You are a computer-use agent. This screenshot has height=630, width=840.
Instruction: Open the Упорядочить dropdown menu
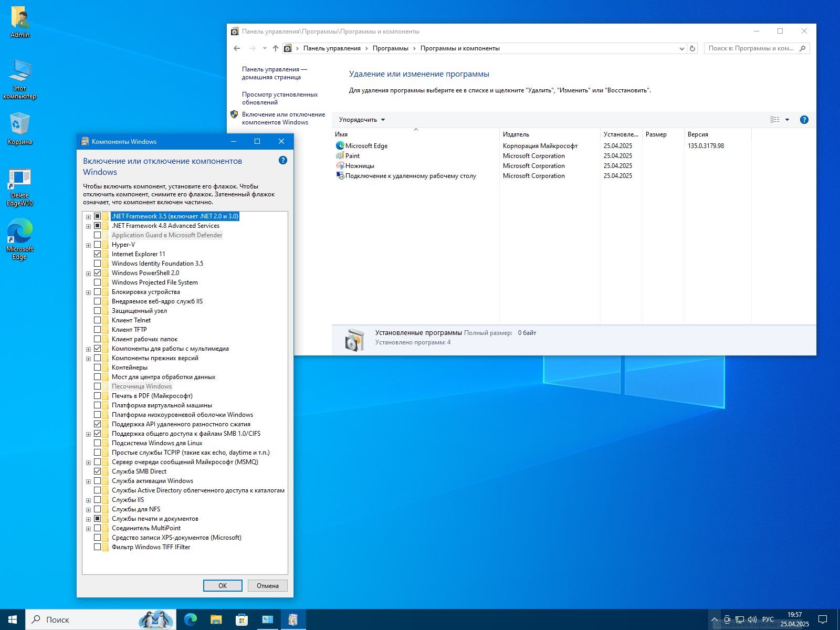point(362,120)
